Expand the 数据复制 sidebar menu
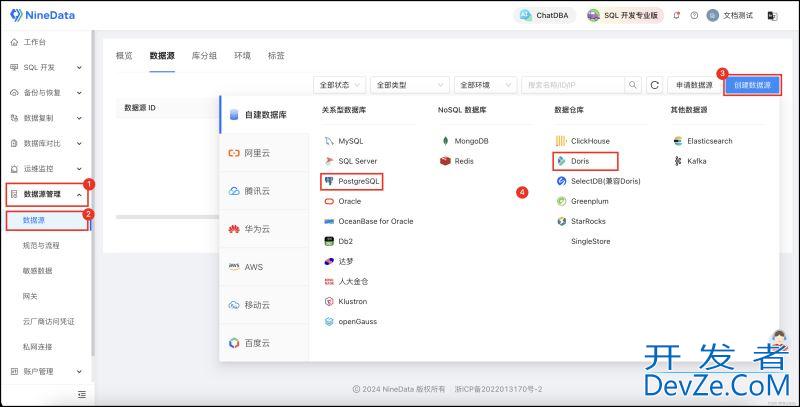The width and height of the screenshot is (800, 407). [x=46, y=118]
